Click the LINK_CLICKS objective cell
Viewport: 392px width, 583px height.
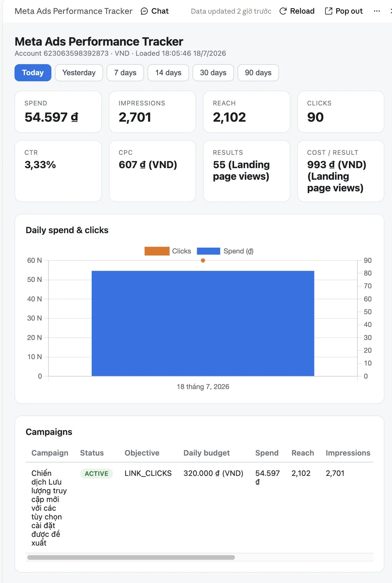click(148, 473)
